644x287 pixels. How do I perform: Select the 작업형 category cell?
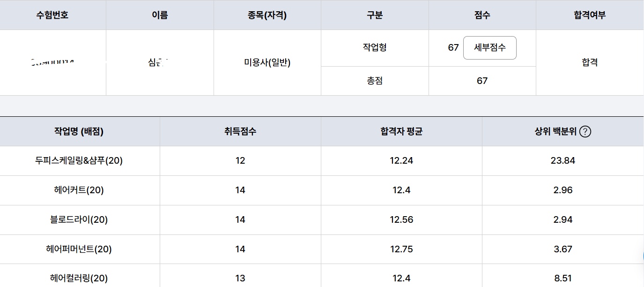(375, 48)
